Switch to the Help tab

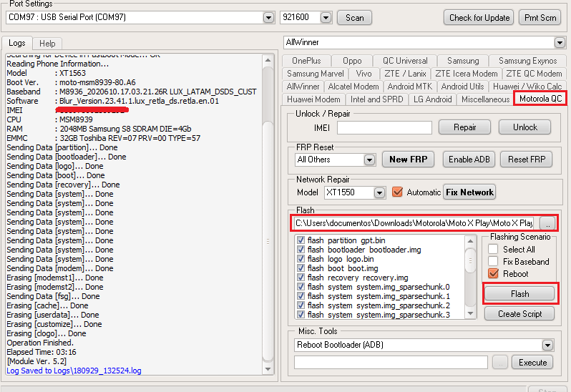point(47,44)
